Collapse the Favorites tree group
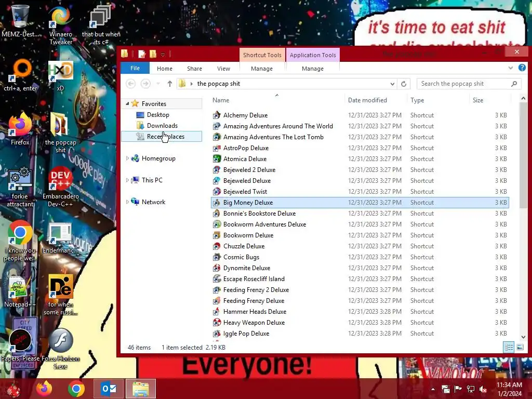This screenshot has width=532, height=399. tap(128, 104)
